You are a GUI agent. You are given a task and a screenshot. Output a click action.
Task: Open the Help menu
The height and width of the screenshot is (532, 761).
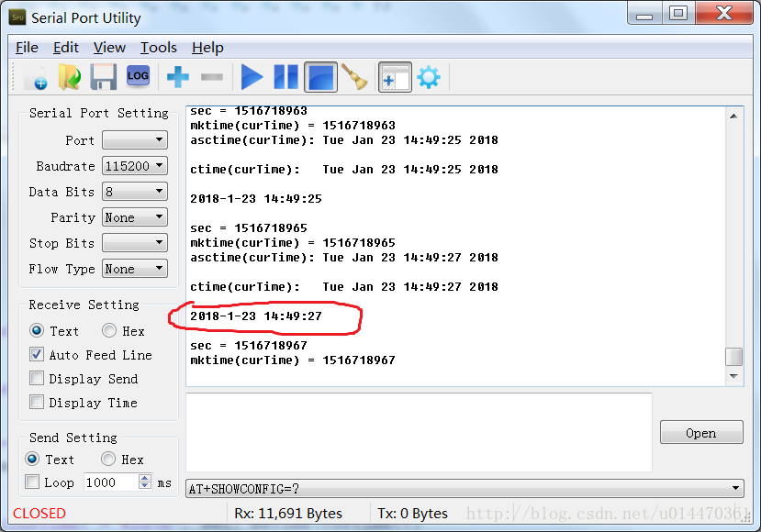pos(207,48)
